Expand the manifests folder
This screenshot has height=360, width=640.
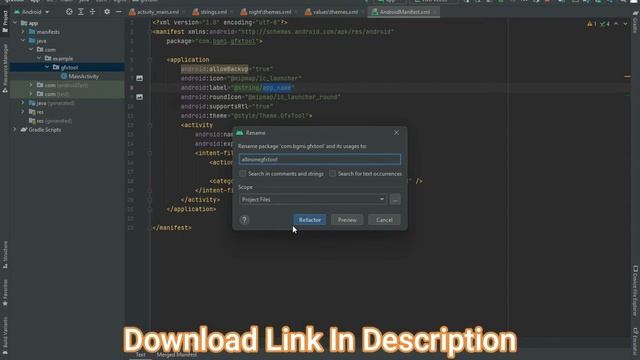click(23, 32)
